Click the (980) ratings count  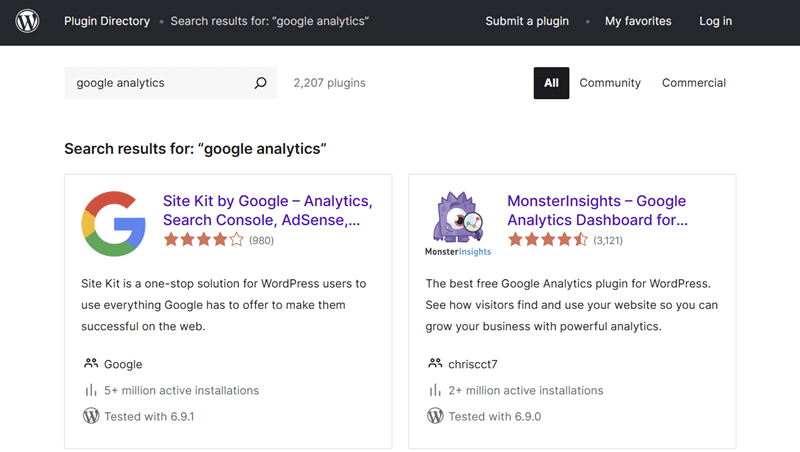pyautogui.click(x=261, y=240)
